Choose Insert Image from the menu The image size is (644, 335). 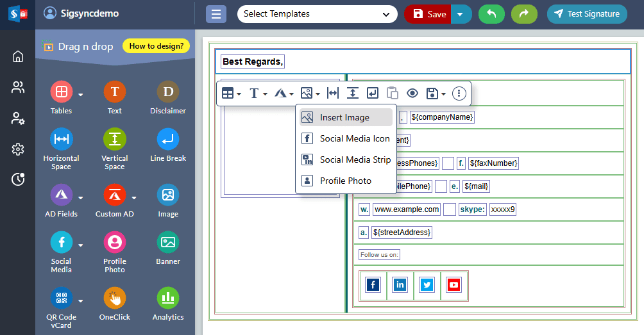pyautogui.click(x=346, y=117)
